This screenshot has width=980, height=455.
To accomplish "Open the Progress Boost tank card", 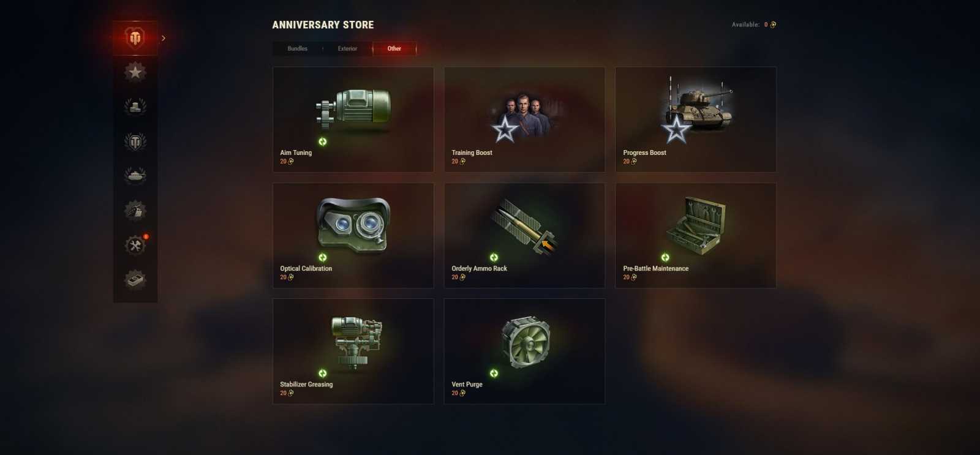I will click(696, 119).
